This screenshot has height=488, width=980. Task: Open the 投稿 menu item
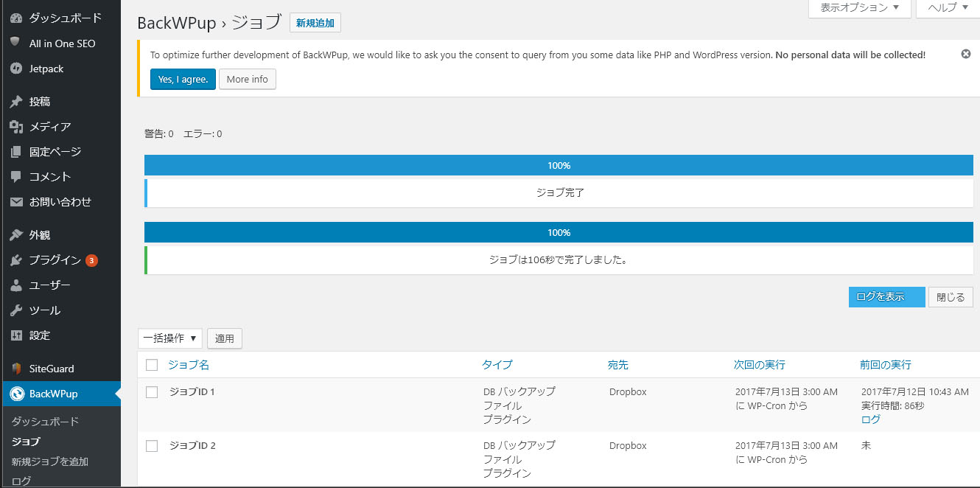coord(40,102)
